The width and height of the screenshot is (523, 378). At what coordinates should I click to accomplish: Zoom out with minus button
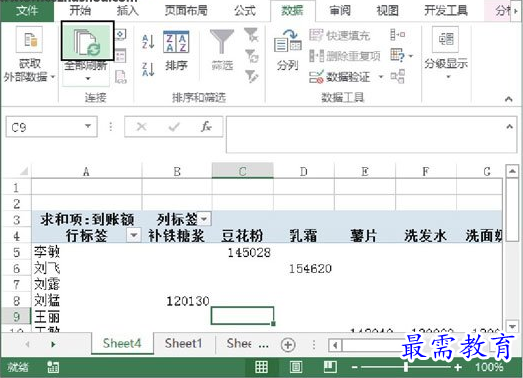point(355,367)
